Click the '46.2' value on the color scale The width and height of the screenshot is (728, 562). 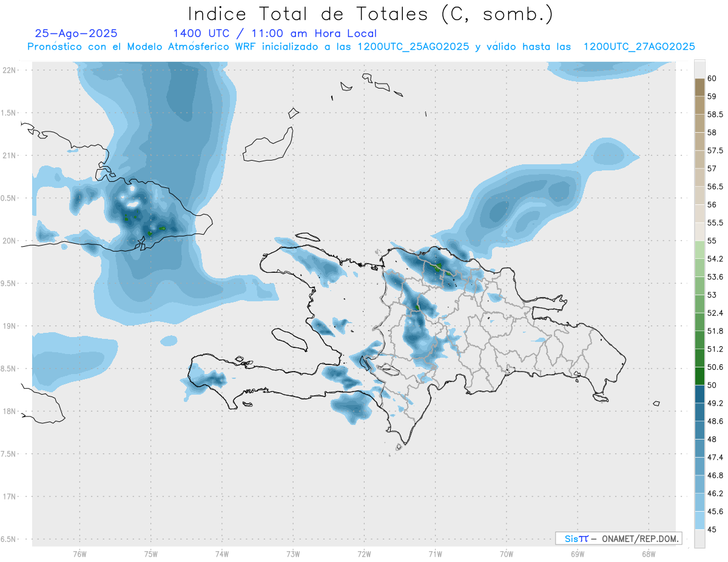(x=715, y=493)
